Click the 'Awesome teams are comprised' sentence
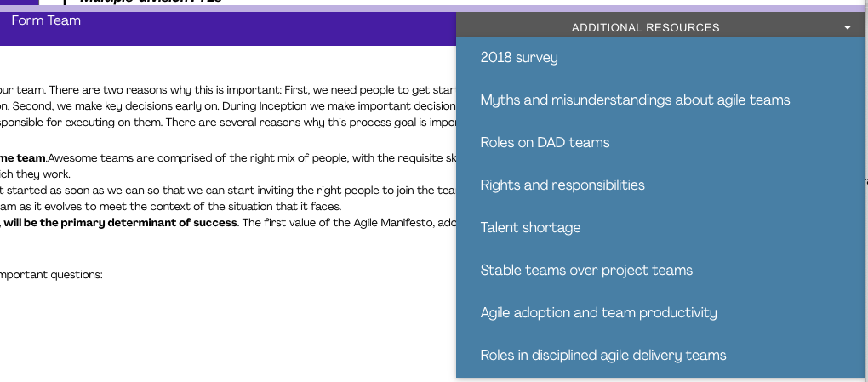868x382 pixels. point(252,158)
